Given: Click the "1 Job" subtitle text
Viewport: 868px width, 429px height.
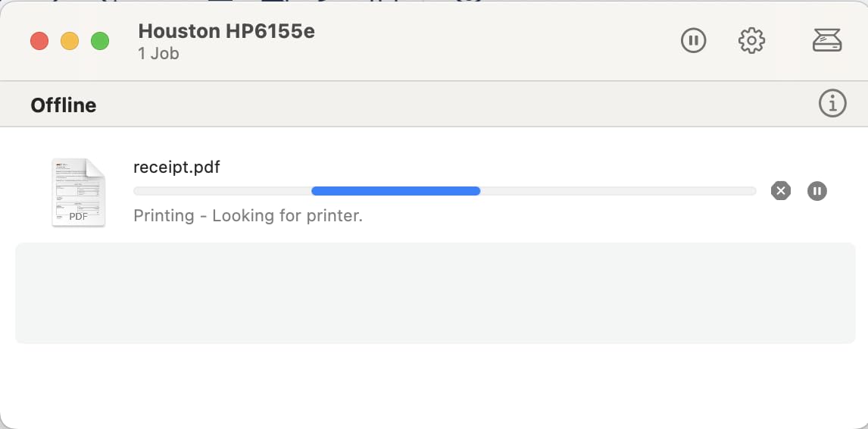Looking at the screenshot, I should coord(158,54).
